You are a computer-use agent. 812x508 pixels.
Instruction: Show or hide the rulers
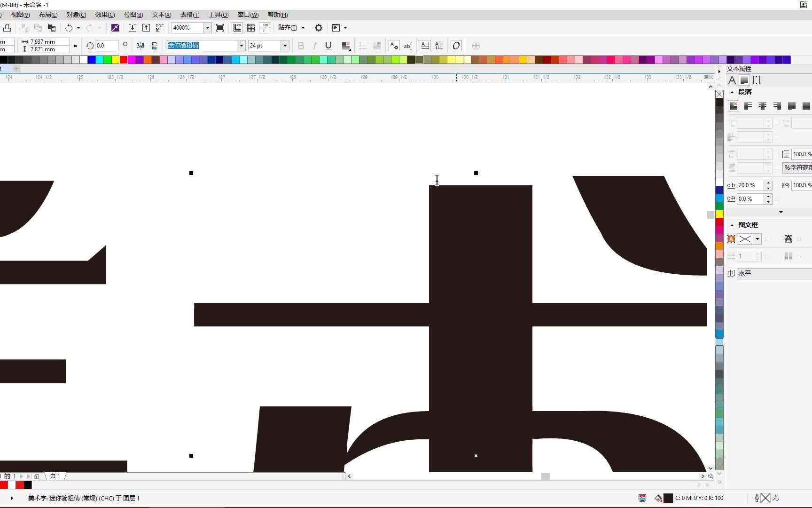click(x=237, y=28)
